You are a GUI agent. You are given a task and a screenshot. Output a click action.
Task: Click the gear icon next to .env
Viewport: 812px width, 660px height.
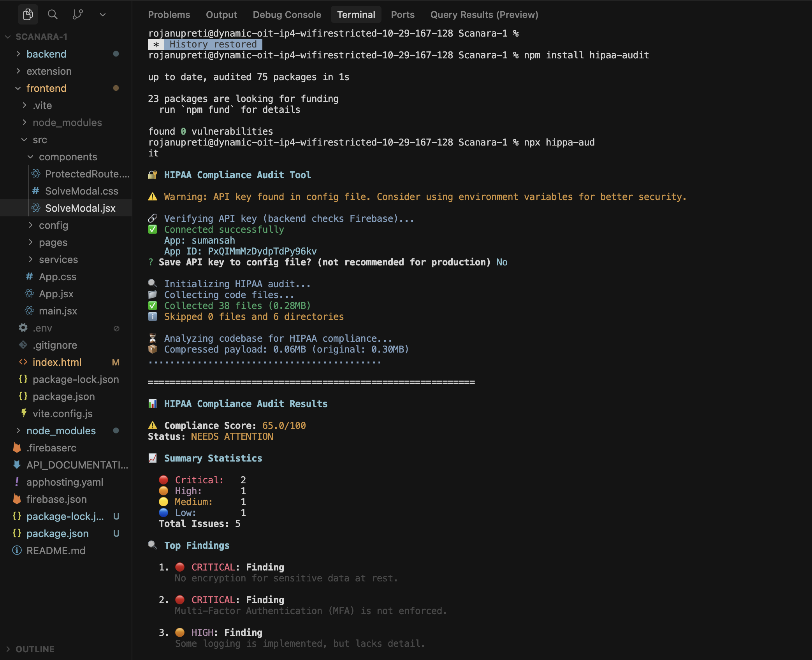[23, 328]
